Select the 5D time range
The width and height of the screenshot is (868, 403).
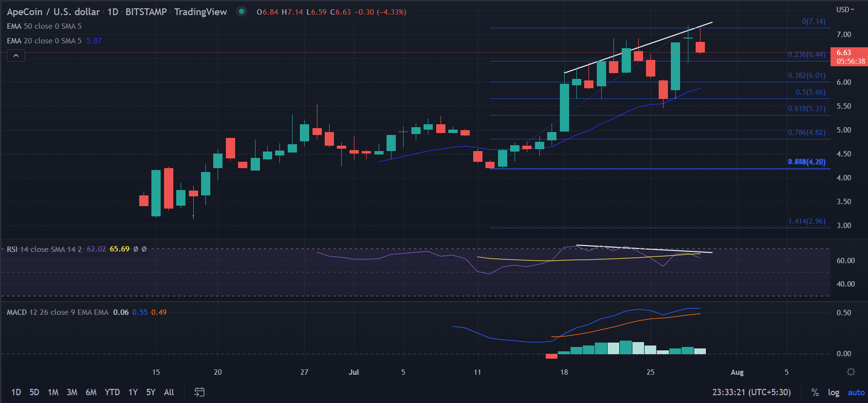(34, 392)
